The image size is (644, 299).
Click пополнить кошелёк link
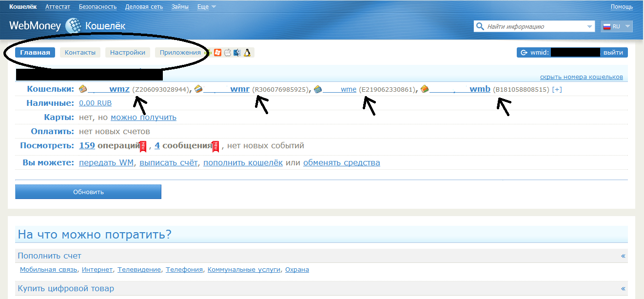[243, 162]
